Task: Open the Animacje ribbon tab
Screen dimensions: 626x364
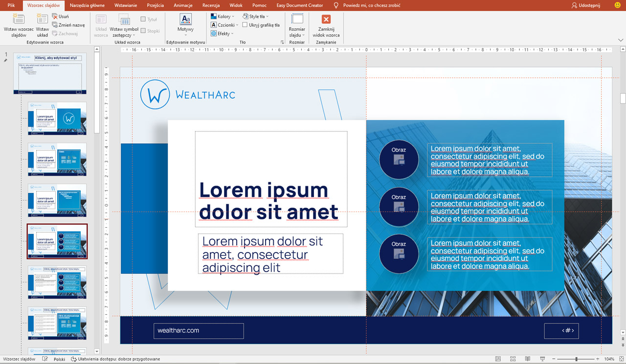Action: pyautogui.click(x=183, y=5)
